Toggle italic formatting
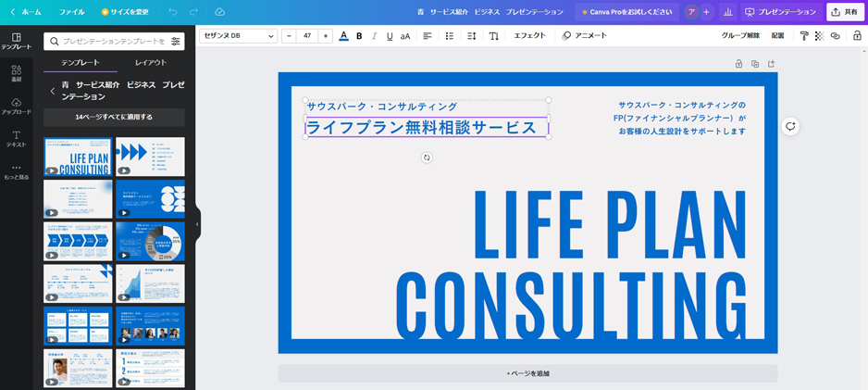Screen dimensions: 868x390 coord(374,35)
